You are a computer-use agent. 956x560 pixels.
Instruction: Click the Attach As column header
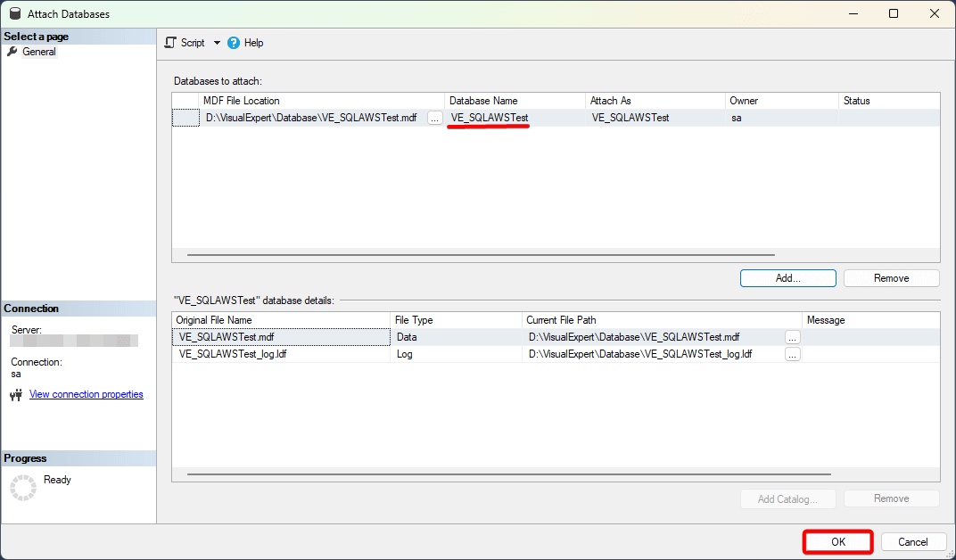655,101
